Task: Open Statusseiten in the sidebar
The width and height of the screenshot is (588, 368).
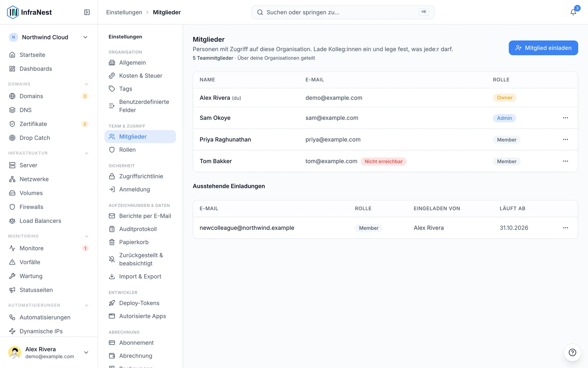Action: click(x=49, y=290)
